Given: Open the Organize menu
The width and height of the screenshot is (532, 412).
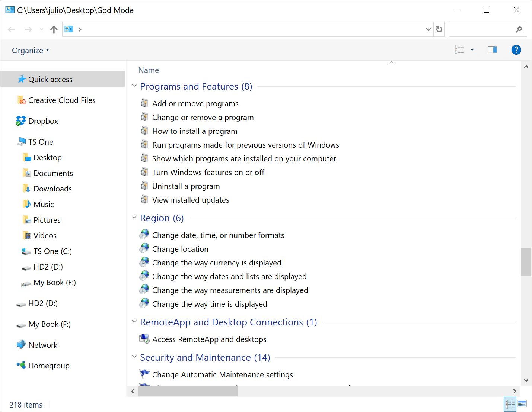Looking at the screenshot, I should [30, 51].
